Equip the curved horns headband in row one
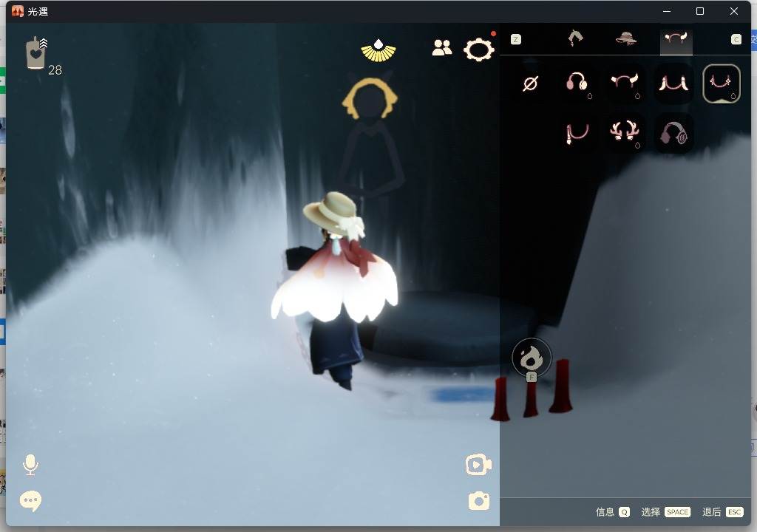The height and width of the screenshot is (532, 757). pos(625,83)
